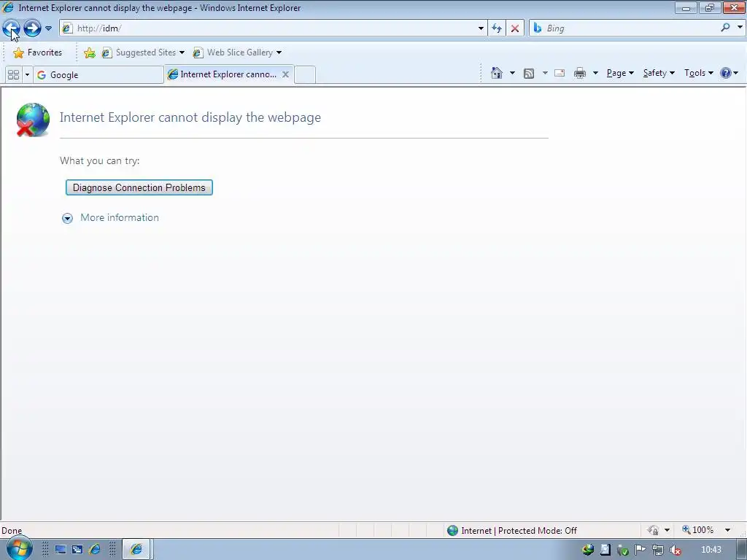
Task: Expand the Home button dropdown arrow
Action: pos(512,73)
